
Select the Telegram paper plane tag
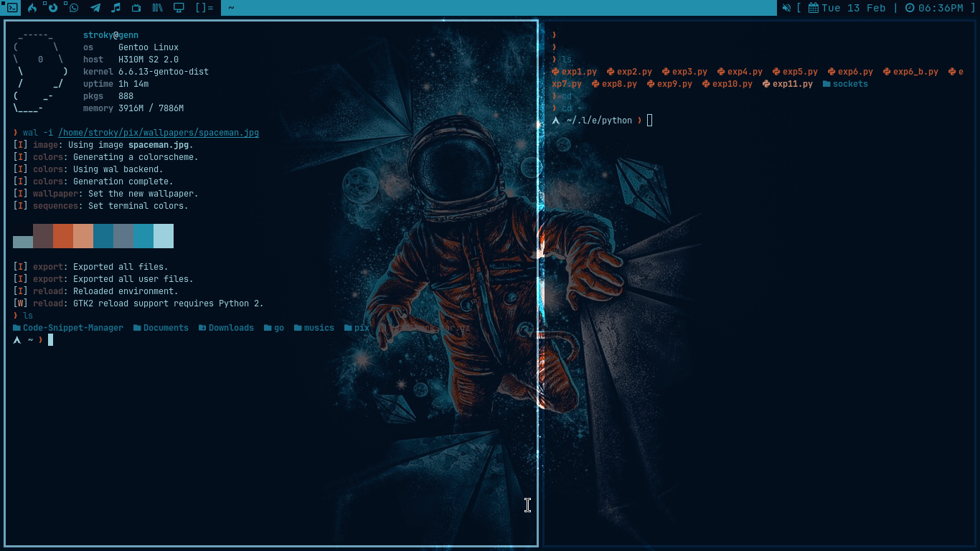(95, 8)
